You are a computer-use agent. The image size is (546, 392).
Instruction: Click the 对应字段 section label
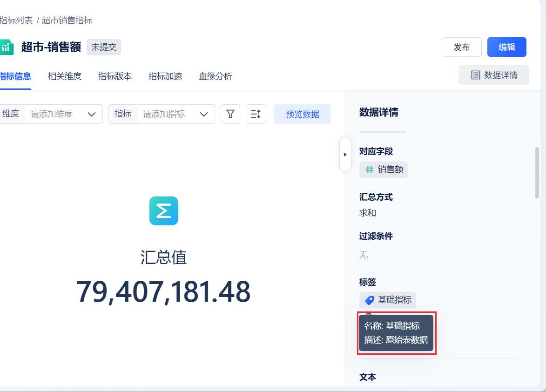(x=376, y=151)
